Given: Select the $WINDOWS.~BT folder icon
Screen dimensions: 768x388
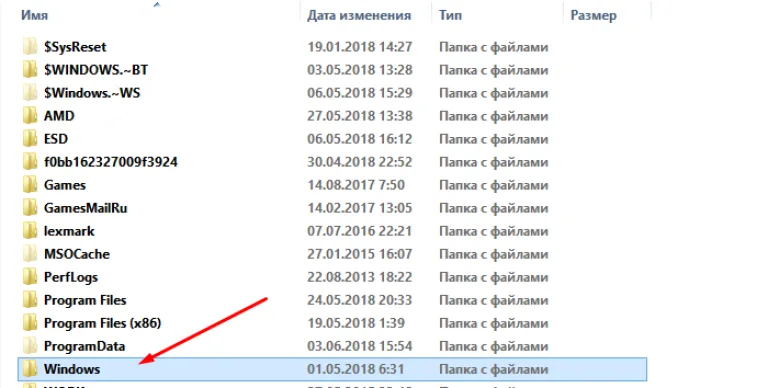Looking at the screenshot, I should [x=30, y=70].
